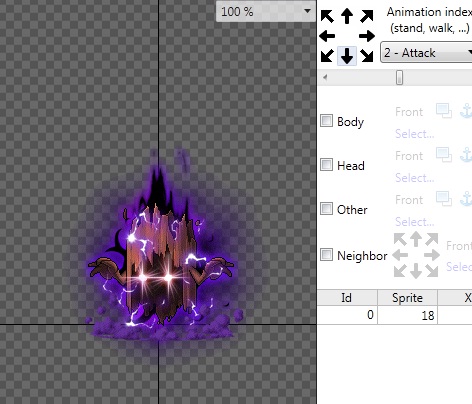
Task: Select the up-left direction arrow
Action: (327, 16)
